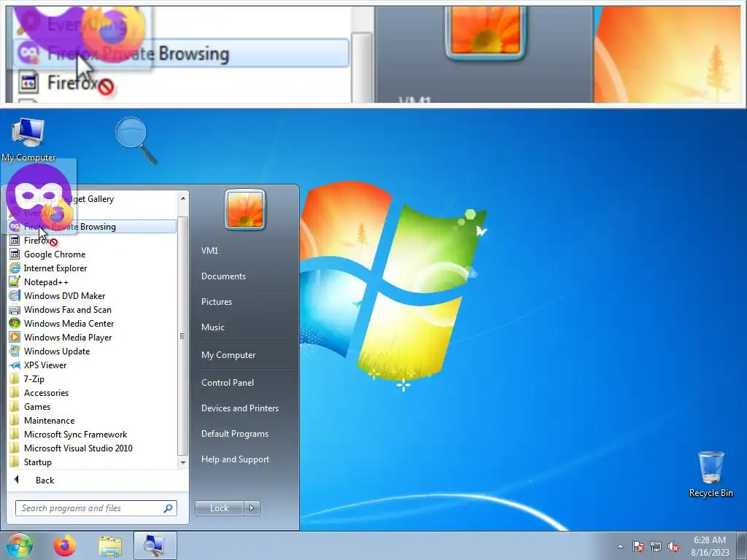The image size is (747, 560).
Task: Open My Computer from Start menu right pane
Action: click(228, 355)
